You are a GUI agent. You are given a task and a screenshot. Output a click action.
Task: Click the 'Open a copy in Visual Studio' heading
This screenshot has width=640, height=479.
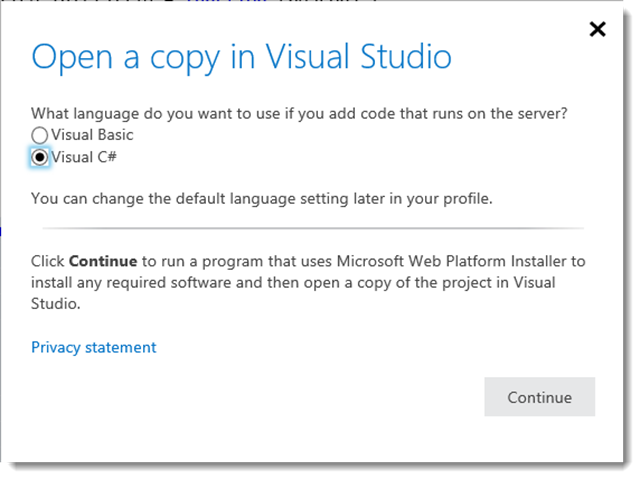(242, 58)
